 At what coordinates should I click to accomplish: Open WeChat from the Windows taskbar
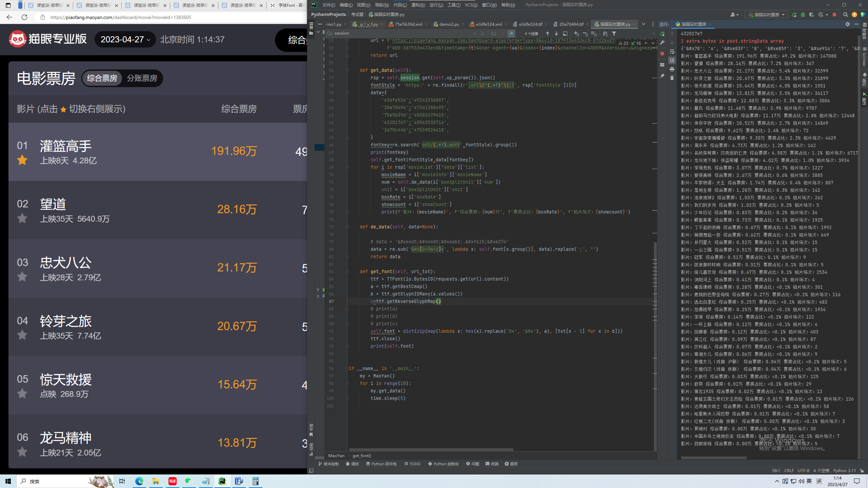point(189,481)
